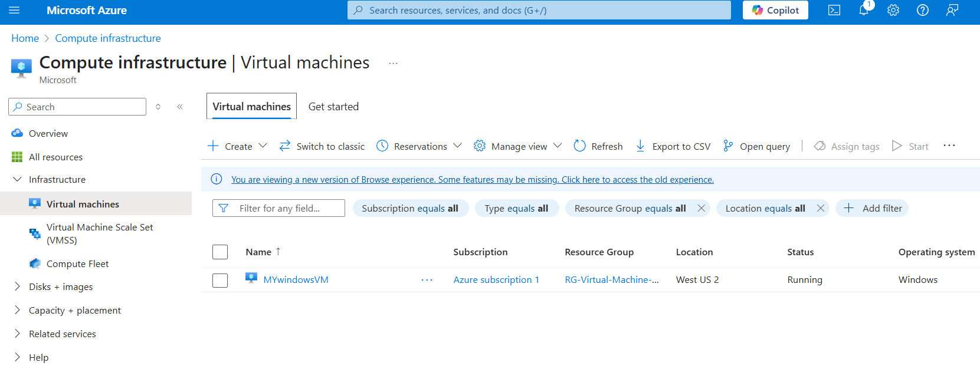The height and width of the screenshot is (369, 980).
Task: Open MYwindowsVM row context ellipsis
Action: point(427,280)
